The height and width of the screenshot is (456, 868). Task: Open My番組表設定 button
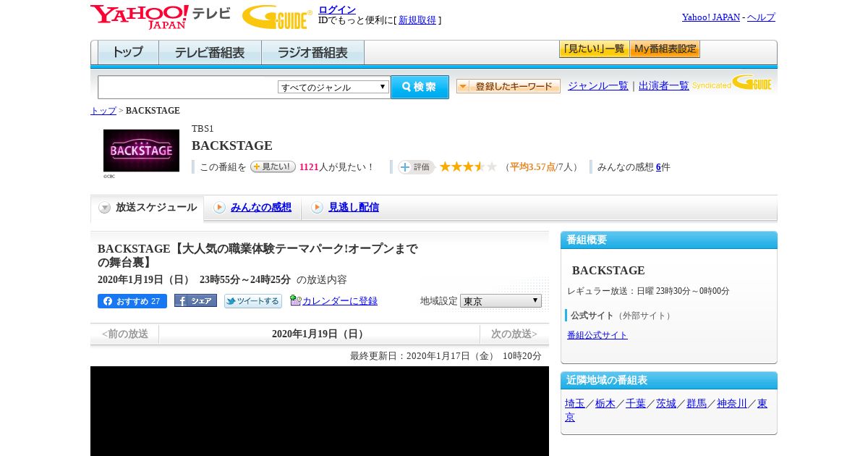665,49
